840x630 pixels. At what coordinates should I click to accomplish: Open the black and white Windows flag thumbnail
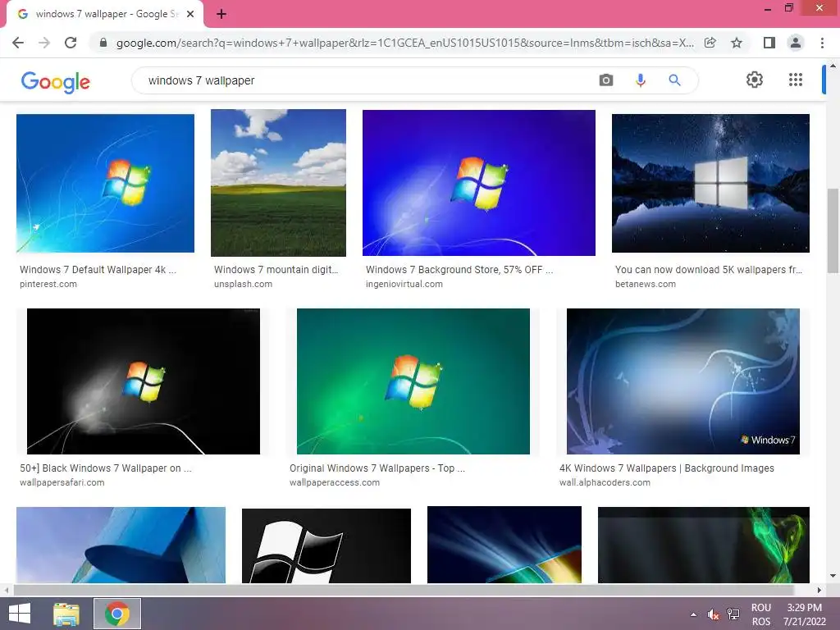point(326,546)
